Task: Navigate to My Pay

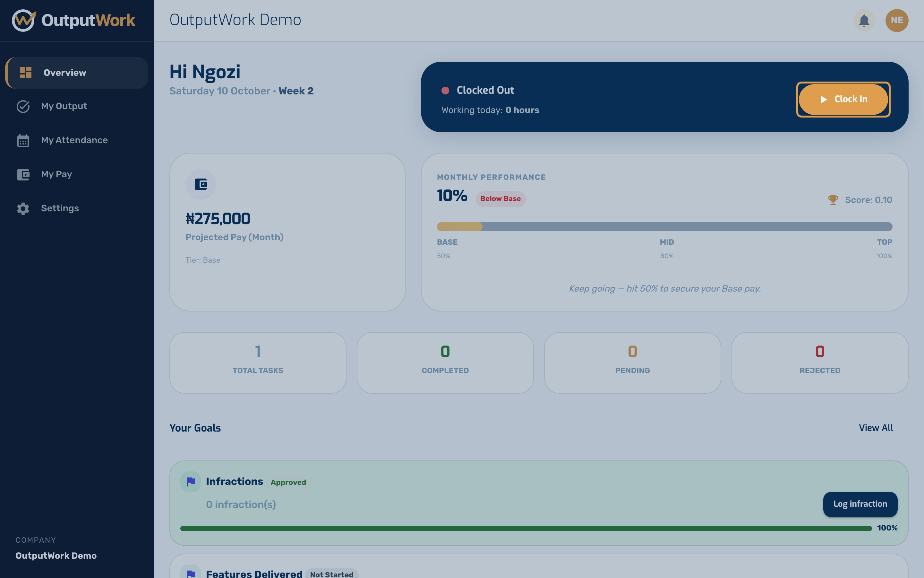Action: [x=77, y=174]
